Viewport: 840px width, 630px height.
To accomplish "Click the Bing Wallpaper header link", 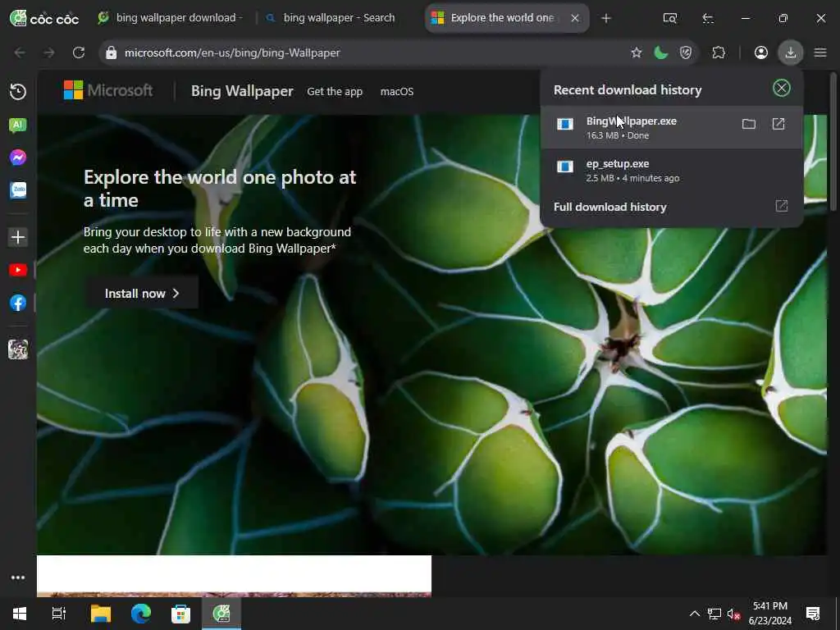I will coord(242,91).
